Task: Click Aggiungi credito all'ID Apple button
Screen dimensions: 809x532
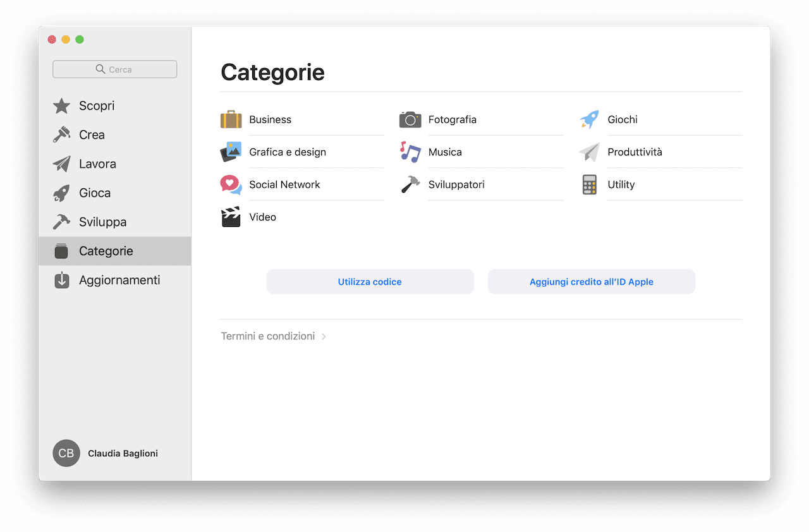Action: tap(592, 282)
